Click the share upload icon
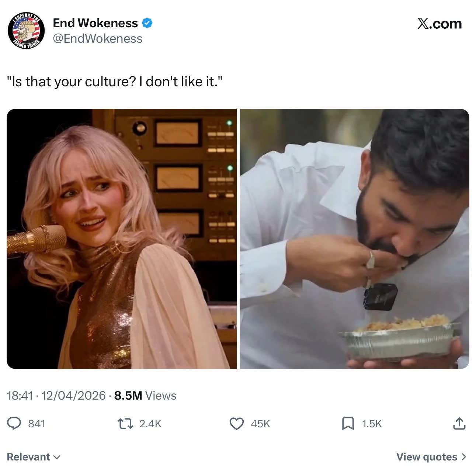This screenshot has width=476, height=473. pyautogui.click(x=459, y=423)
